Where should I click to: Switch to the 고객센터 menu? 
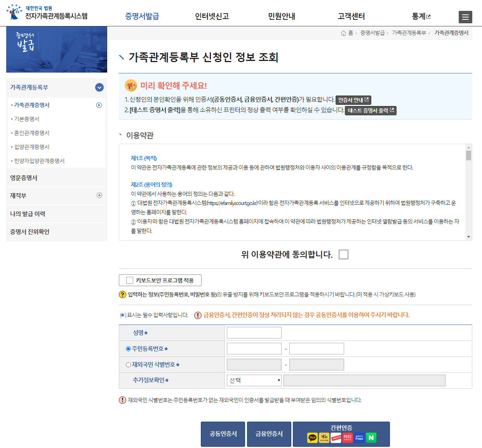pos(351,17)
